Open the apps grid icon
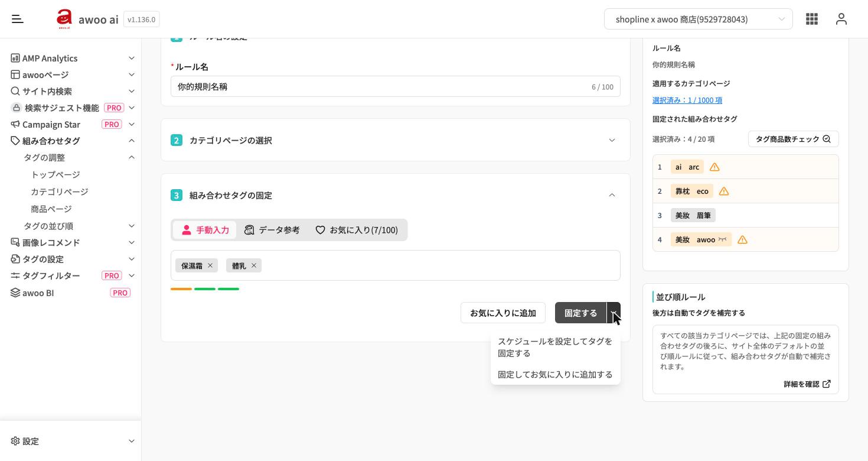The image size is (868, 461). (812, 19)
